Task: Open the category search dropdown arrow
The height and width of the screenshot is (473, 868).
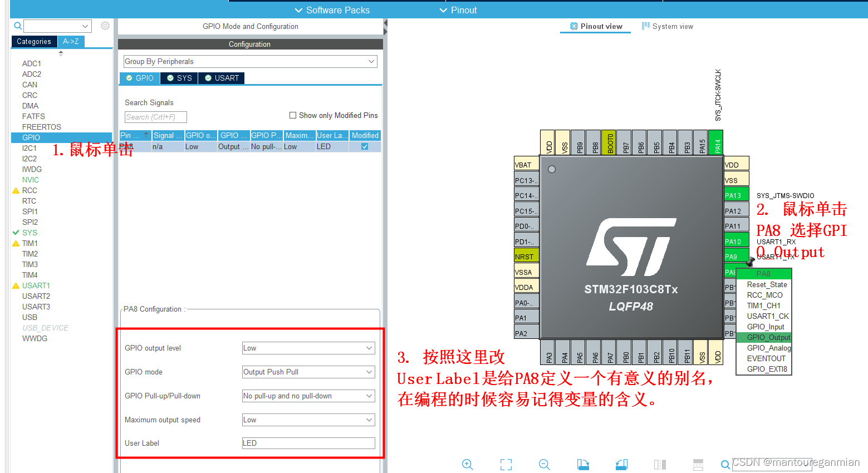Action: tap(85, 26)
